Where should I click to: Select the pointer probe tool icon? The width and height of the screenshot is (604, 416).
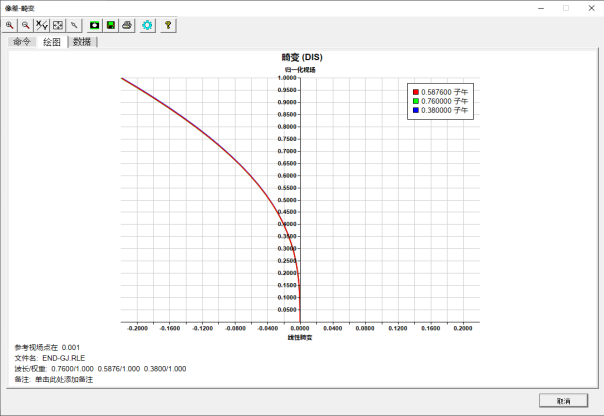coord(74,25)
